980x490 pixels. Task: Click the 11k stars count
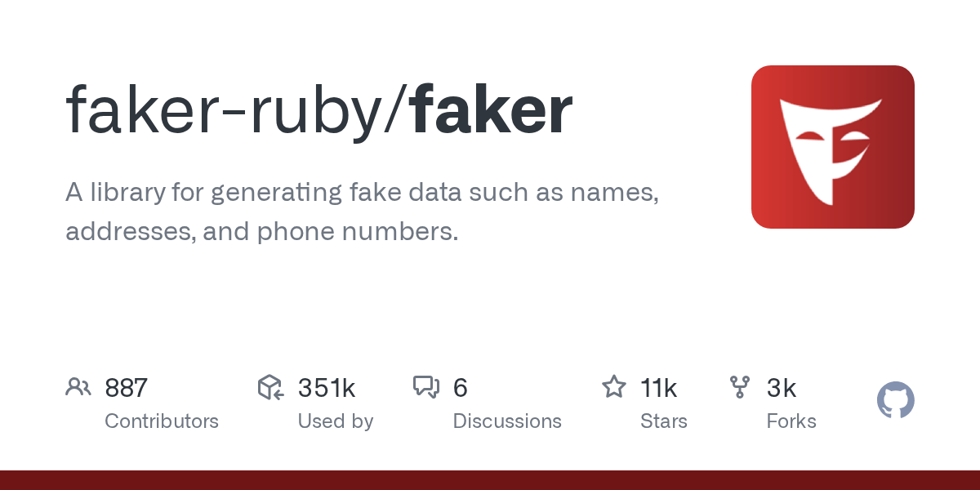[659, 388]
